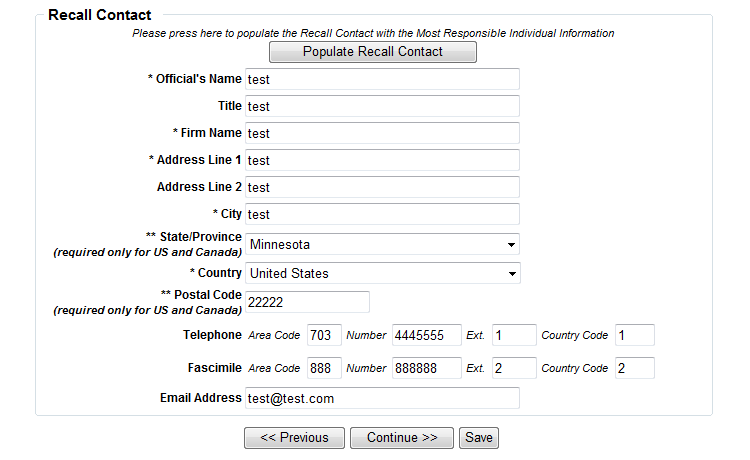Click the << Previous button

[x=294, y=438]
